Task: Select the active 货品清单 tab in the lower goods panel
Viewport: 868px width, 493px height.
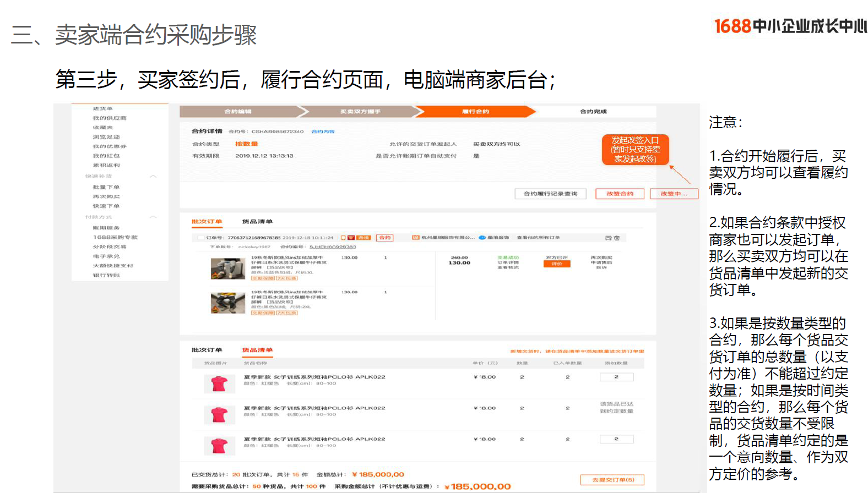Action: tap(257, 350)
